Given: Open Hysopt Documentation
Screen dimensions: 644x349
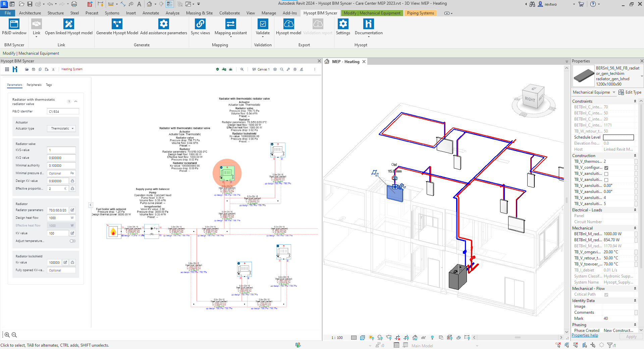Looking at the screenshot, I should point(368,24).
